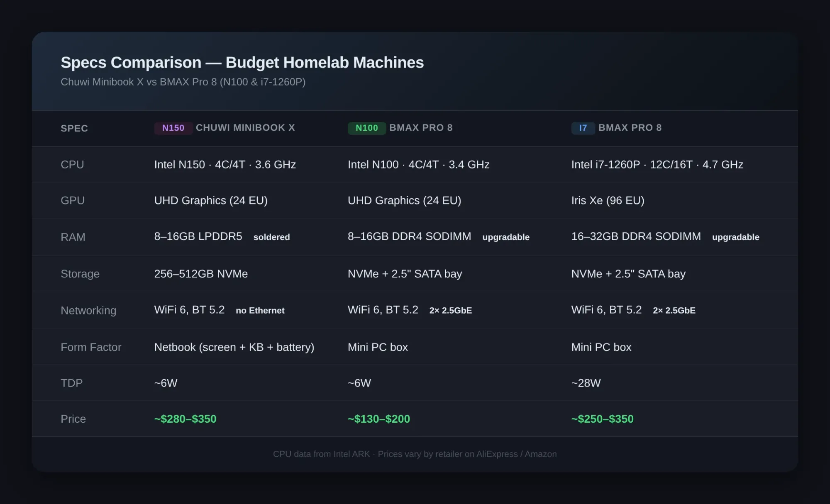Click 'Mini PC box' in N100 column
830x504 pixels.
pyautogui.click(x=378, y=347)
